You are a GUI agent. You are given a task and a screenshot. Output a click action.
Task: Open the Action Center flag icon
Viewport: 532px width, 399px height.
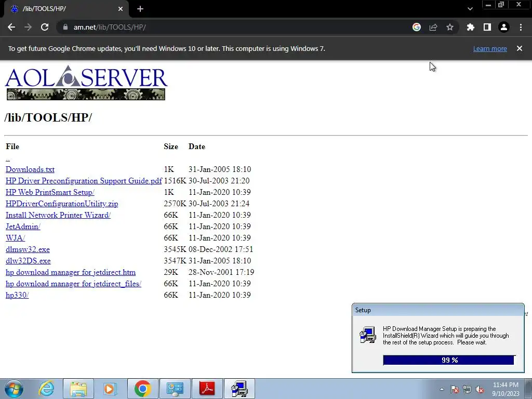click(455, 390)
